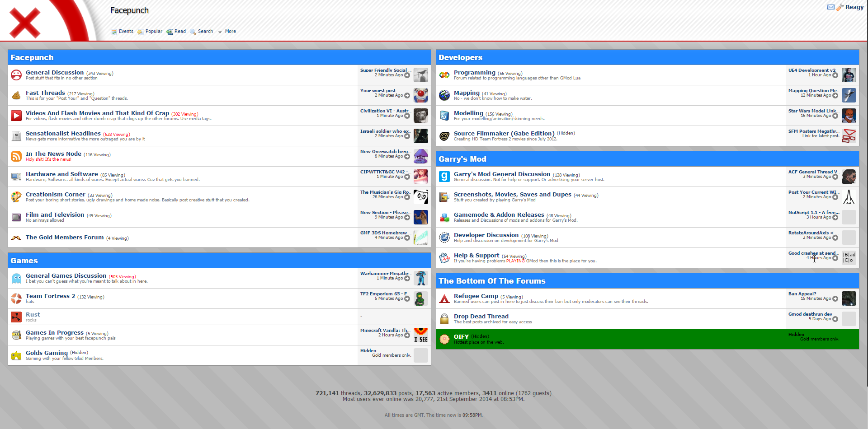The height and width of the screenshot is (429, 868).
Task: Open Super Friendly Social poster avatar
Action: click(x=421, y=75)
